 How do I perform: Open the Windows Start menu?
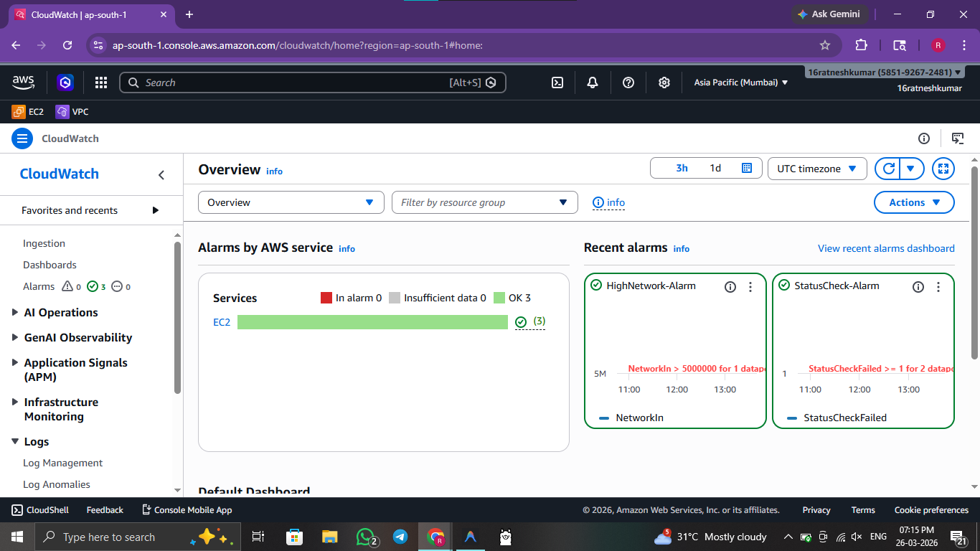[17, 537]
